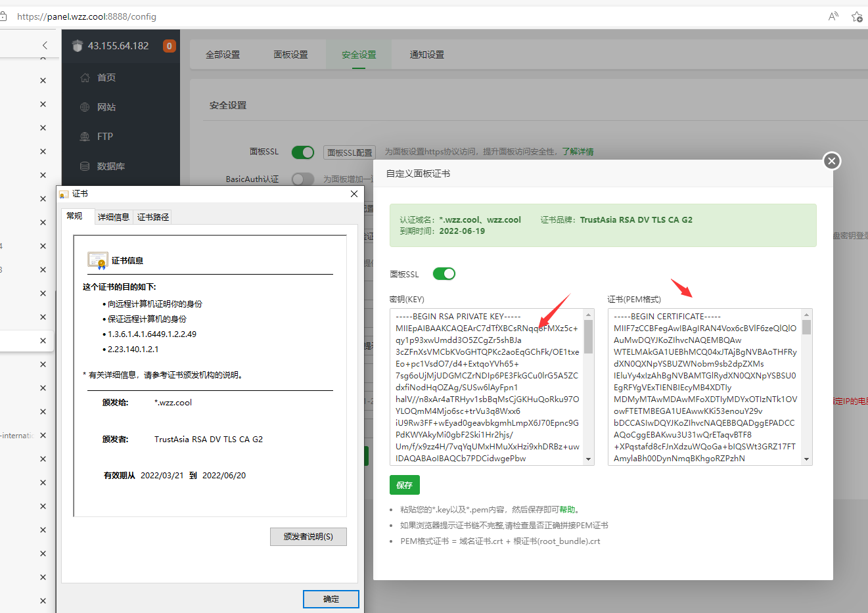Click 确定 in the certificate window
Viewport: 868px width, 613px height.
point(331,599)
